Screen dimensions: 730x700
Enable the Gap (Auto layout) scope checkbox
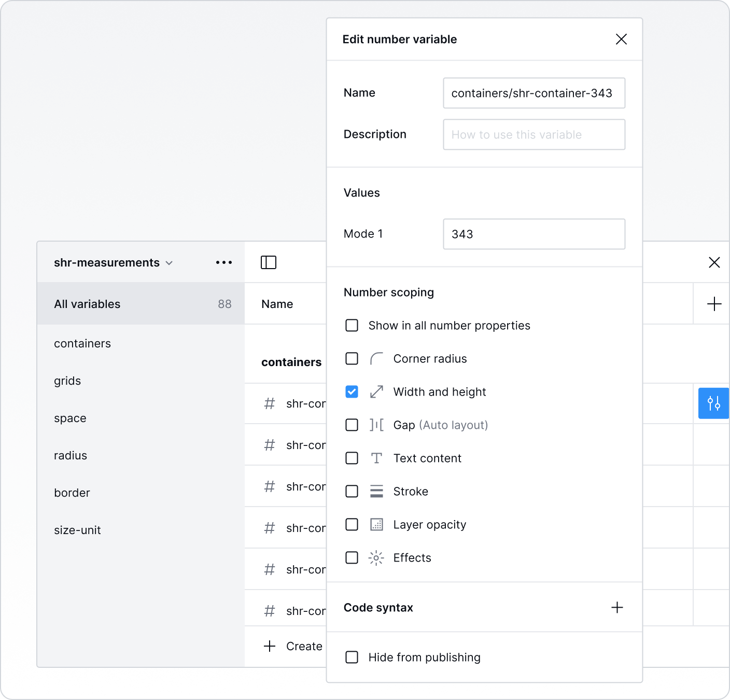352,425
